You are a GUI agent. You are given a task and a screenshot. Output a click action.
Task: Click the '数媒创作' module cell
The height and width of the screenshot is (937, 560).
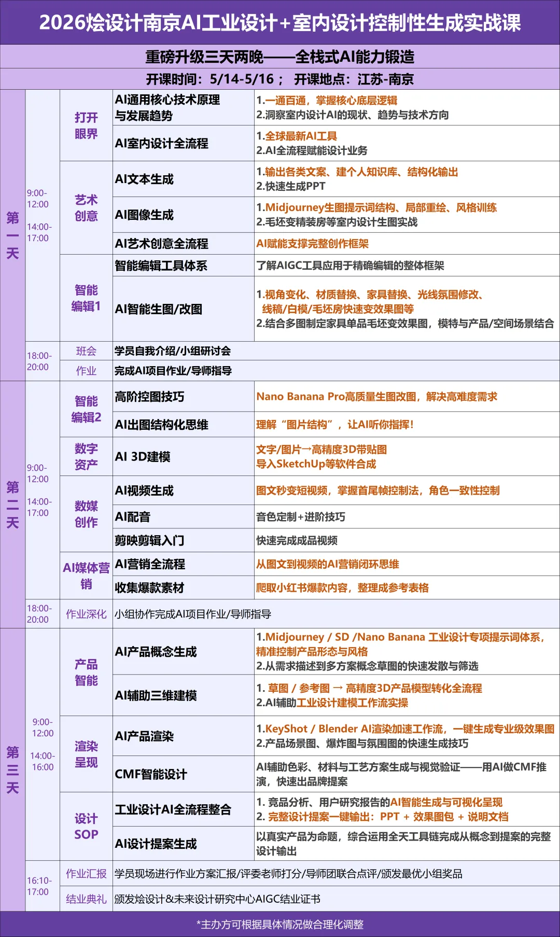pos(86,514)
